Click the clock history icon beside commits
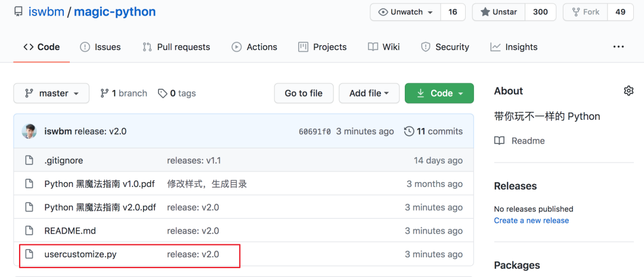 [409, 131]
